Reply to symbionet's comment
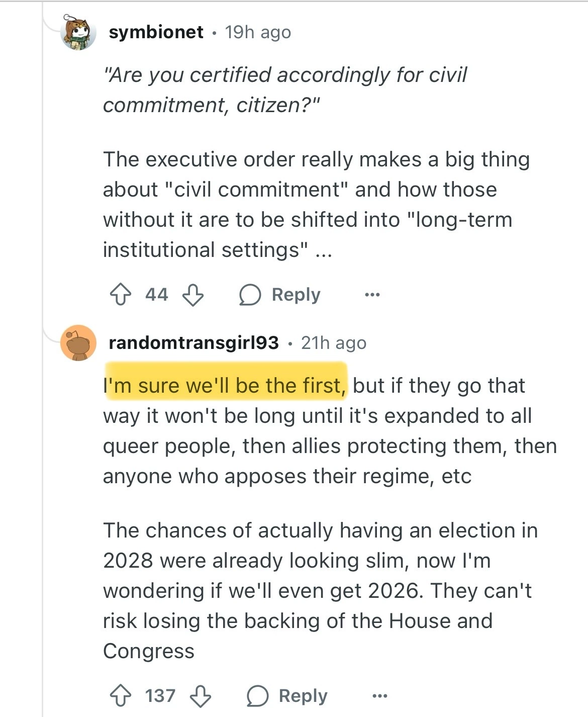588x717 pixels. 279,295
